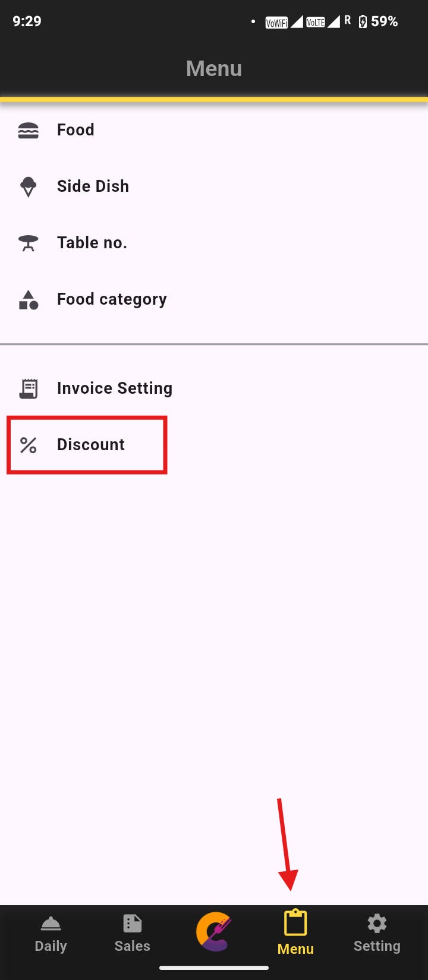Switch to the Daily tab label
This screenshot has width=428, height=980.
click(51, 946)
